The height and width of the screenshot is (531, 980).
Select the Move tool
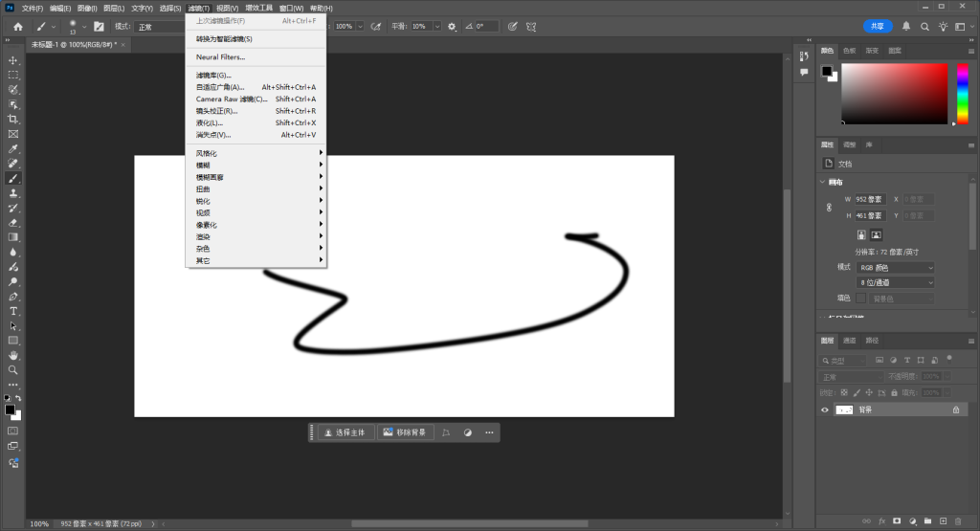13,60
